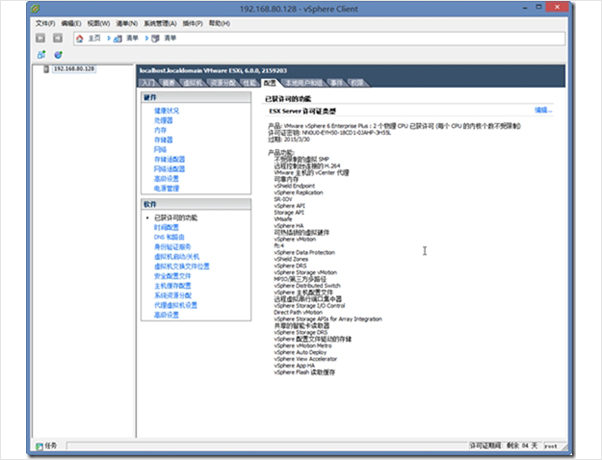Click the vSphere Data Protection feature line

point(304,252)
